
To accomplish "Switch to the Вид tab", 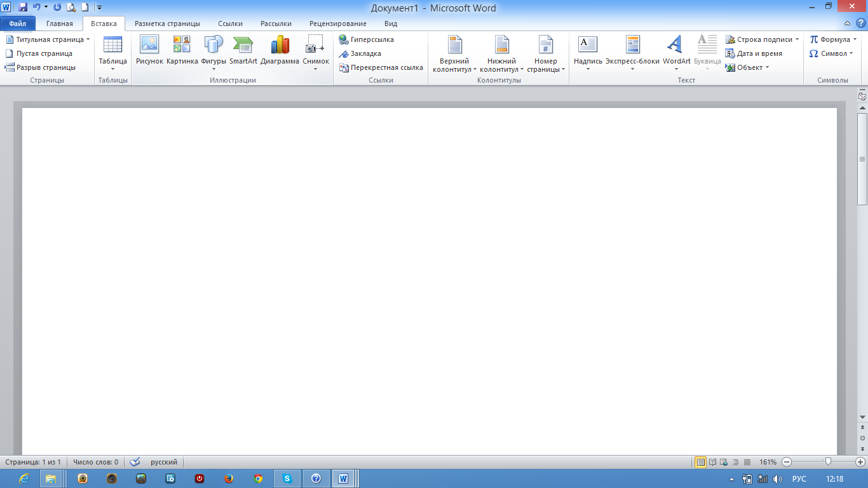I will coord(391,24).
